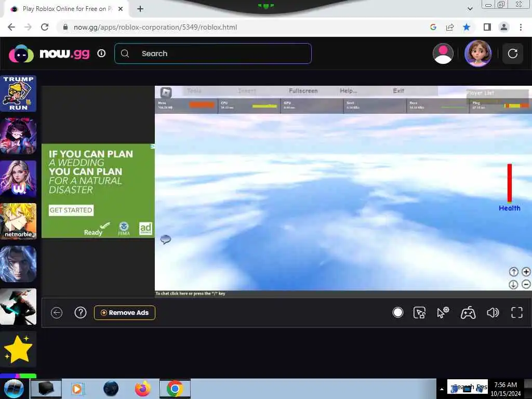Click the Player List panel header
Screen dimensions: 532x399
(x=497, y=93)
